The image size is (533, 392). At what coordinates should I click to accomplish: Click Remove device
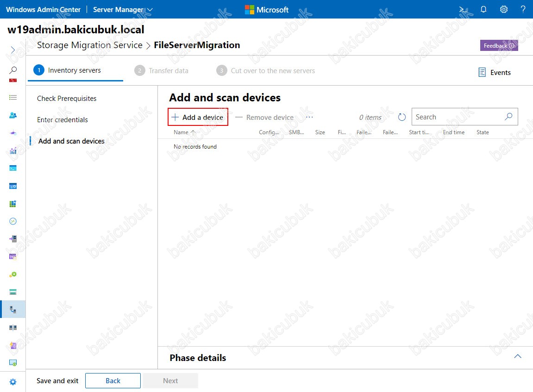[x=264, y=118]
